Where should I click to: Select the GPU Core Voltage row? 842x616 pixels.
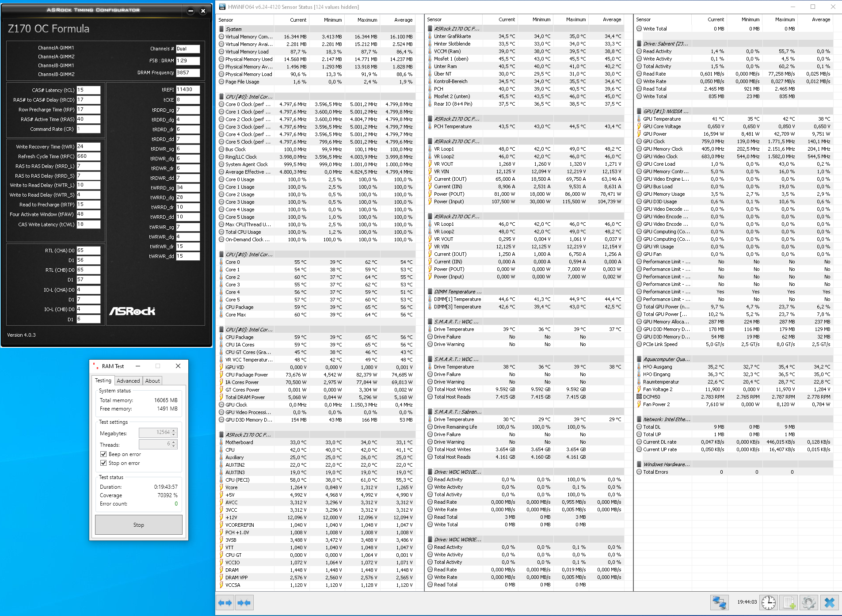pos(734,126)
